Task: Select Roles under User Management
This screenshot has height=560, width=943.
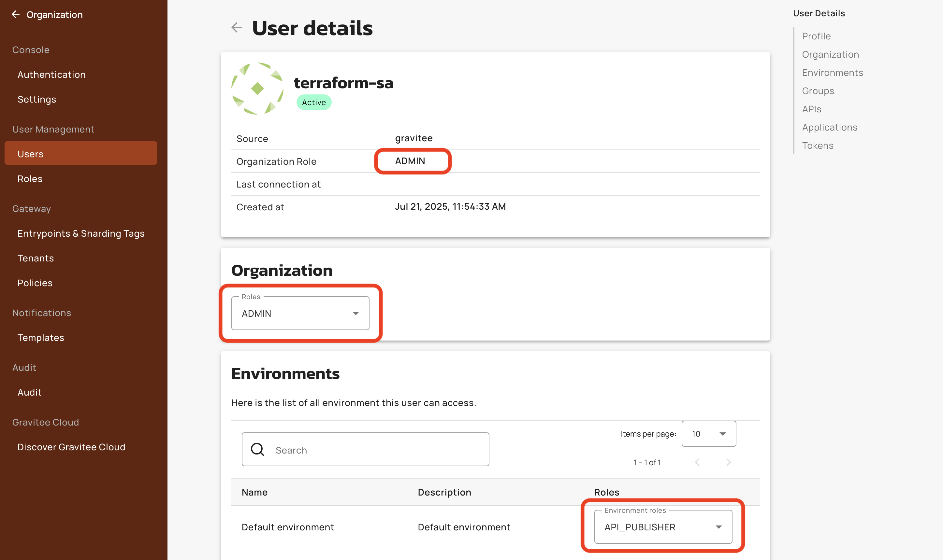Action: coord(30,179)
